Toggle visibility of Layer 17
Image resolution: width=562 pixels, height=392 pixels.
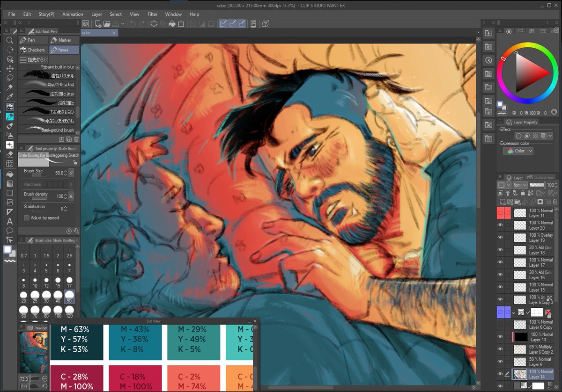click(500, 262)
